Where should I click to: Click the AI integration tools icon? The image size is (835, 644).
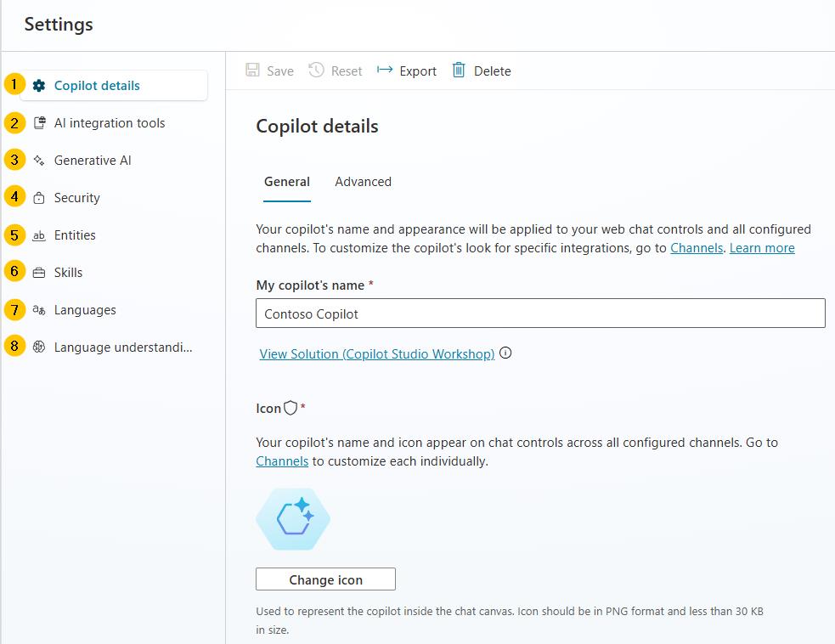[37, 122]
